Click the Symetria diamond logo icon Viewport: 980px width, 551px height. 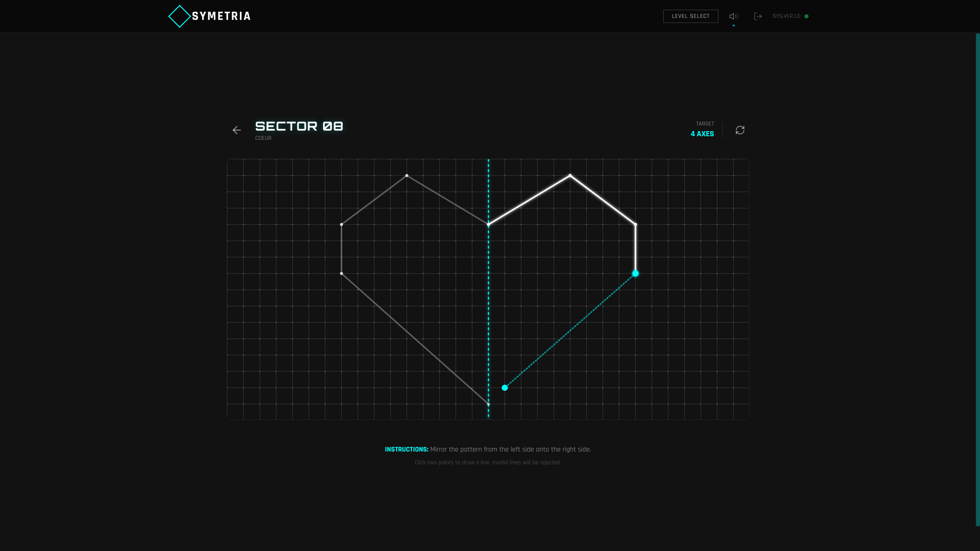pyautogui.click(x=179, y=16)
